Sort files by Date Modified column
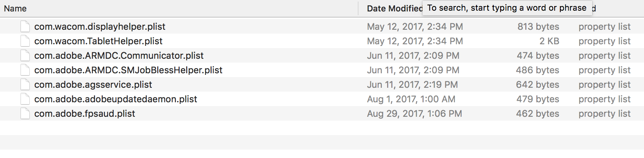This screenshot has width=644, height=158. click(394, 8)
